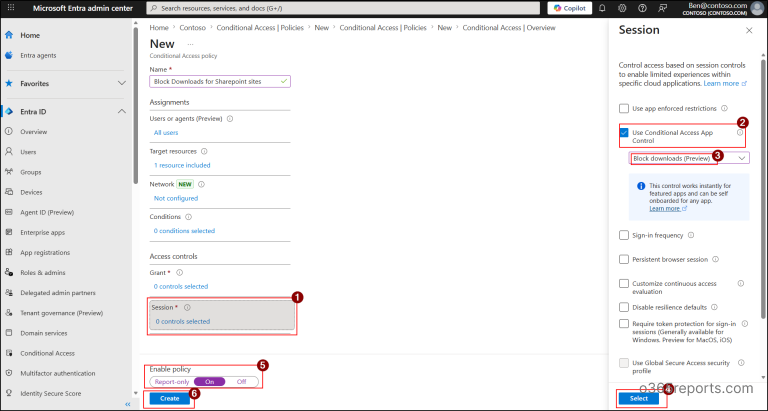
Task: Click the info icon beside Grant
Action: tap(180, 273)
